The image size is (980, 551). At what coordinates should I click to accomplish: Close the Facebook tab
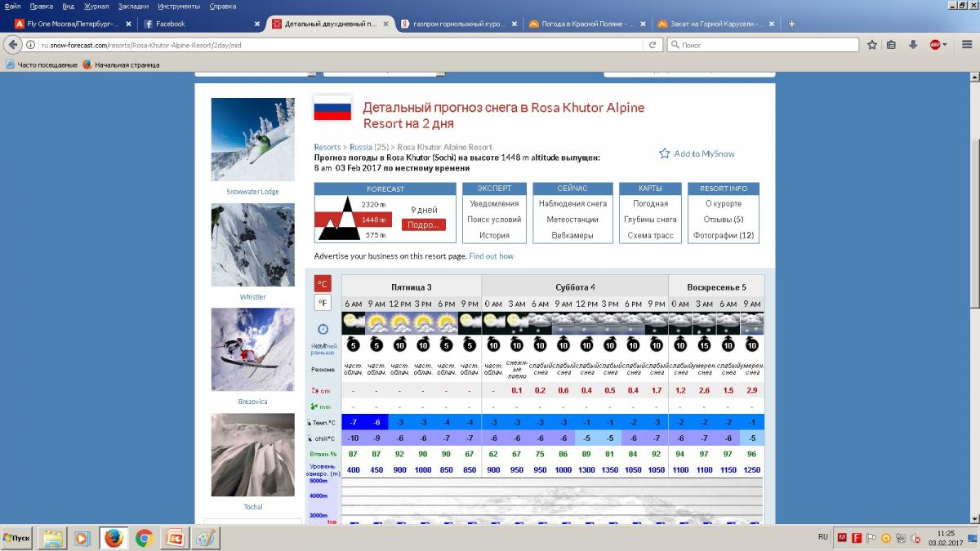[x=257, y=24]
